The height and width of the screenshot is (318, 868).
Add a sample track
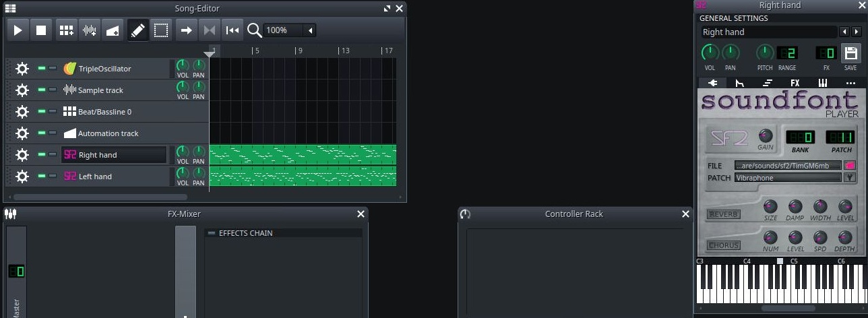[x=89, y=30]
